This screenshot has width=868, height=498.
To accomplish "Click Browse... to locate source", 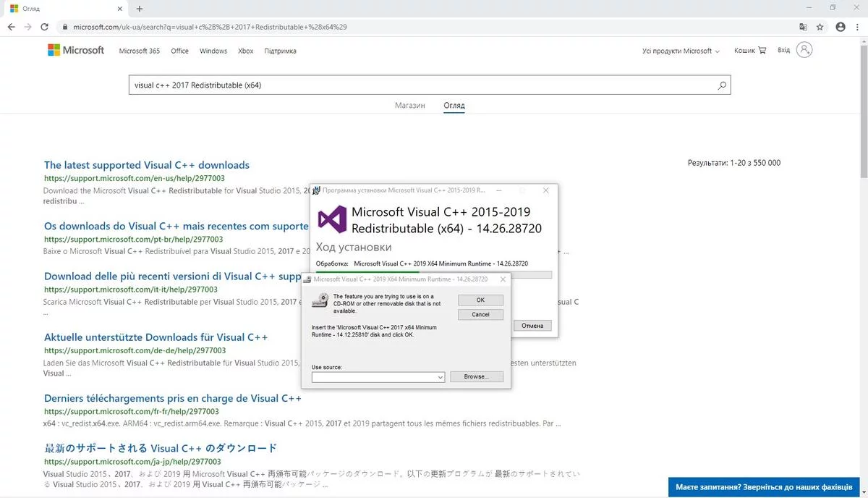I will pos(476,377).
